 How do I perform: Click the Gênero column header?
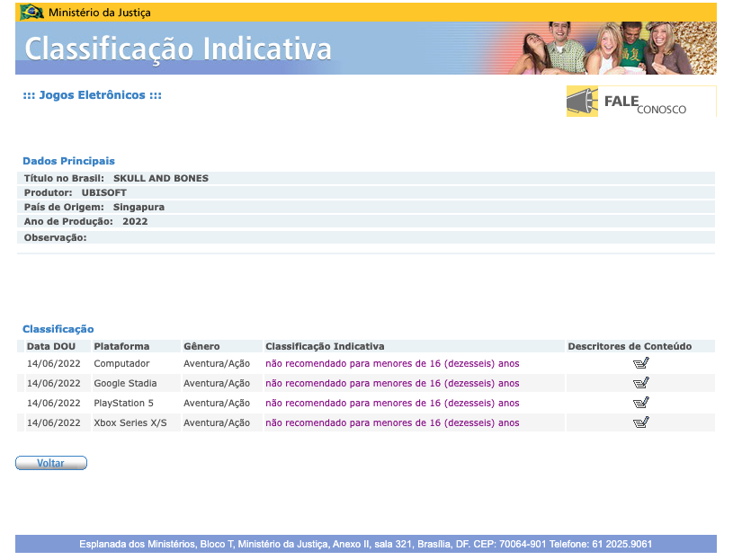pos(201,347)
